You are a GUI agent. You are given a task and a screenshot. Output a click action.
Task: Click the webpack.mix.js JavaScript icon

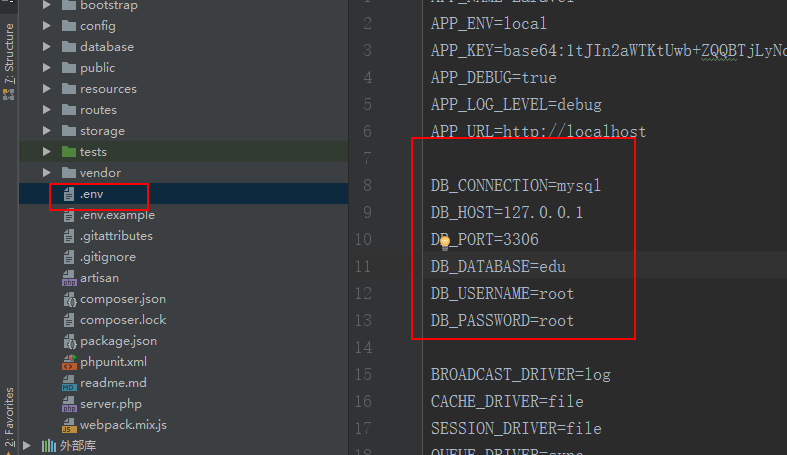[69, 425]
